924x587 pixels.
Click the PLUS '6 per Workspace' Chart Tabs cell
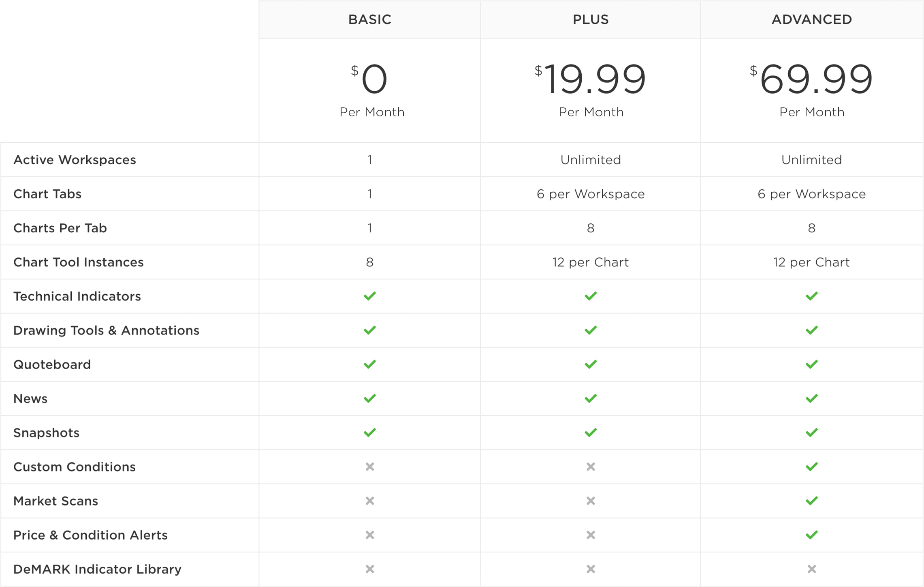pos(590,194)
